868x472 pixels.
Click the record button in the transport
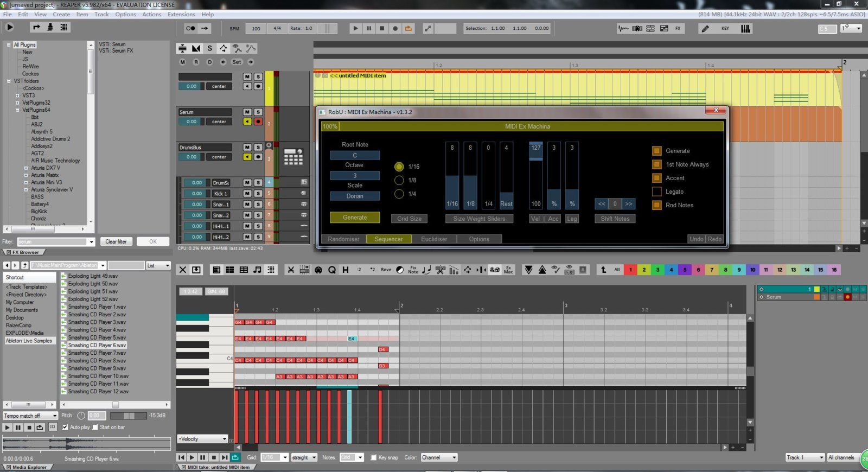pos(395,28)
